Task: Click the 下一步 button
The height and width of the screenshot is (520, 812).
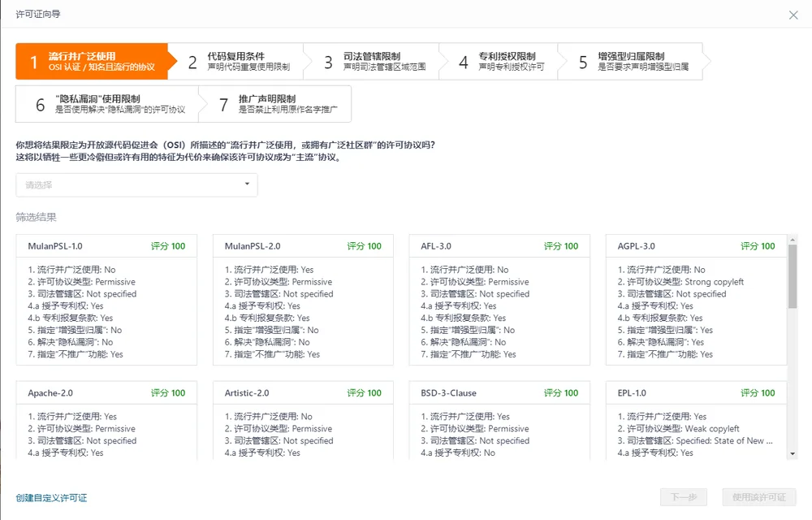Action: pyautogui.click(x=684, y=497)
